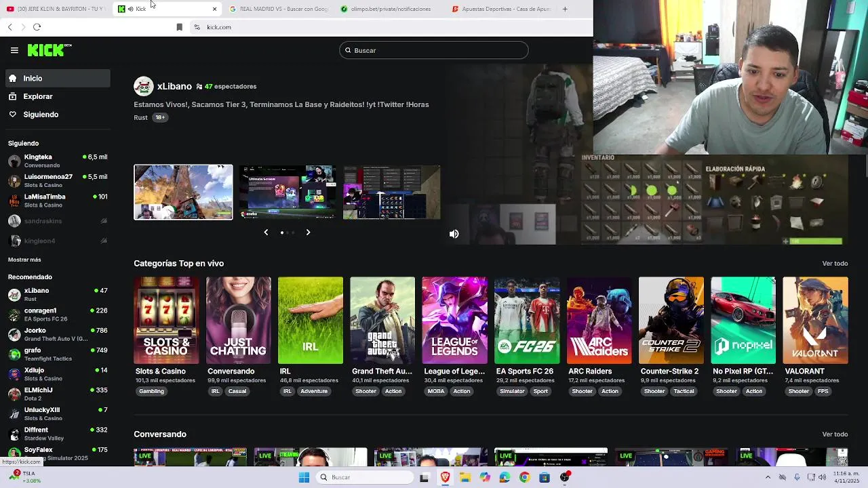Open the Slots & Casino category card
This screenshot has width=868, height=488.
point(166,320)
